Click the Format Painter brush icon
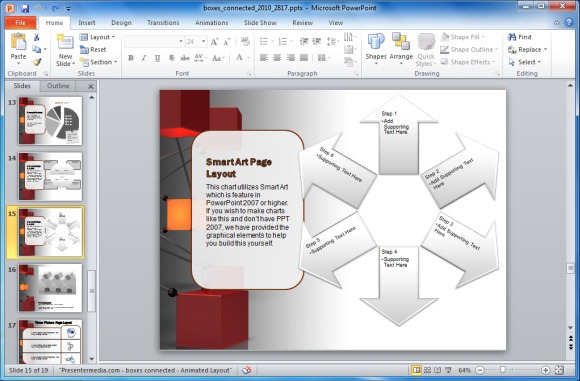This screenshot has height=381, width=580. click(x=37, y=62)
